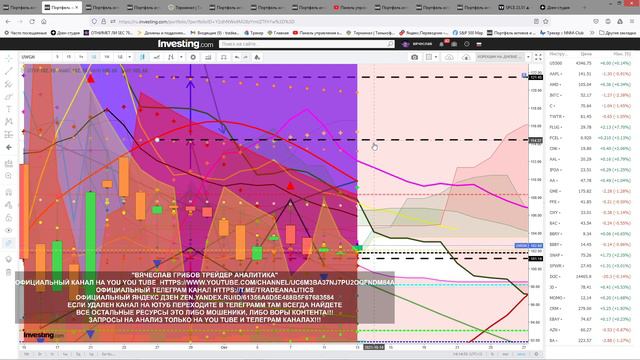Bookmark this page with star icon
This screenshot has height=360, width=640.
click(x=546, y=21)
